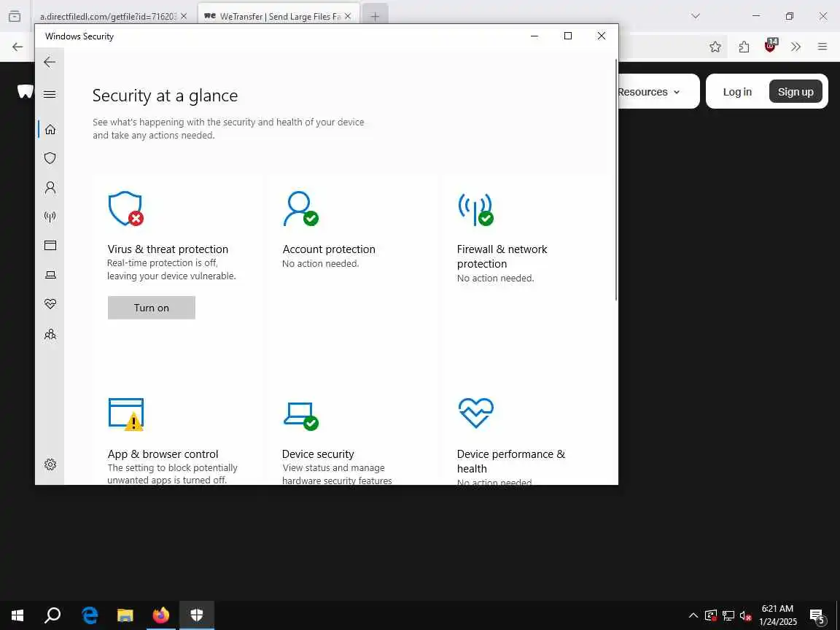Open Device security heading
Image resolution: width=840 pixels, height=630 pixels.
318,454
